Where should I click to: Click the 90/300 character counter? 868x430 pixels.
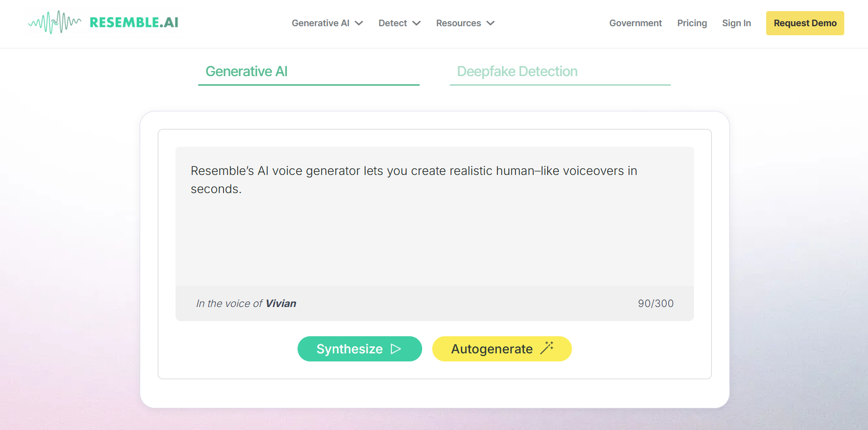[656, 303]
